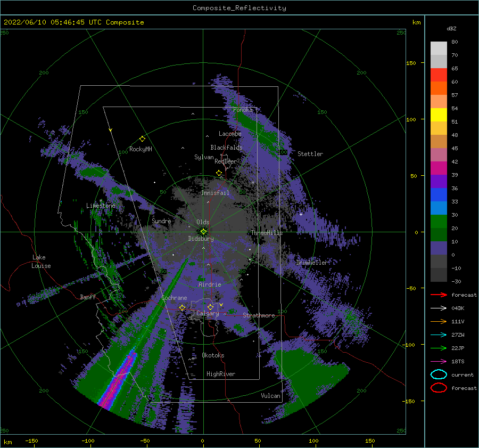Click the reflectivity core in the purple southwest beam
Image resolution: width=479 pixels, height=448 pixels.
point(118,381)
